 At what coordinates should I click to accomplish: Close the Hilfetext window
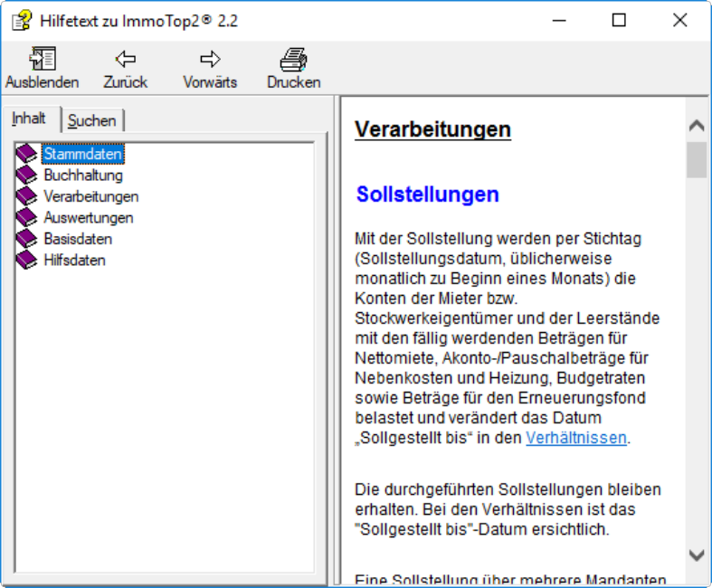coord(679,21)
